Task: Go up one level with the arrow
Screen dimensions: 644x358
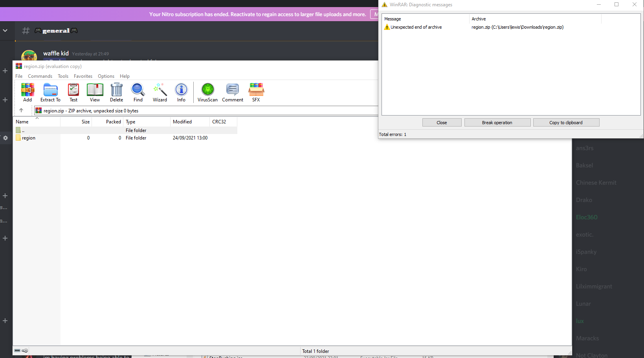Action: (x=21, y=110)
